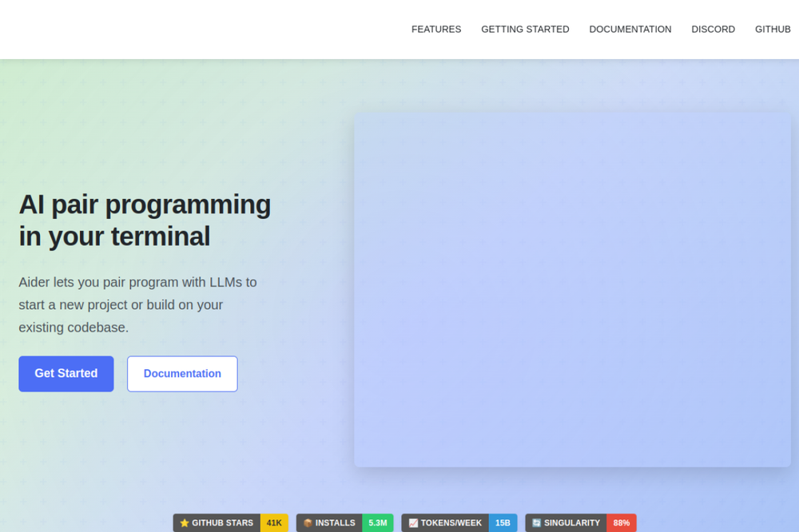Visit the Discord nav link

pyautogui.click(x=713, y=30)
